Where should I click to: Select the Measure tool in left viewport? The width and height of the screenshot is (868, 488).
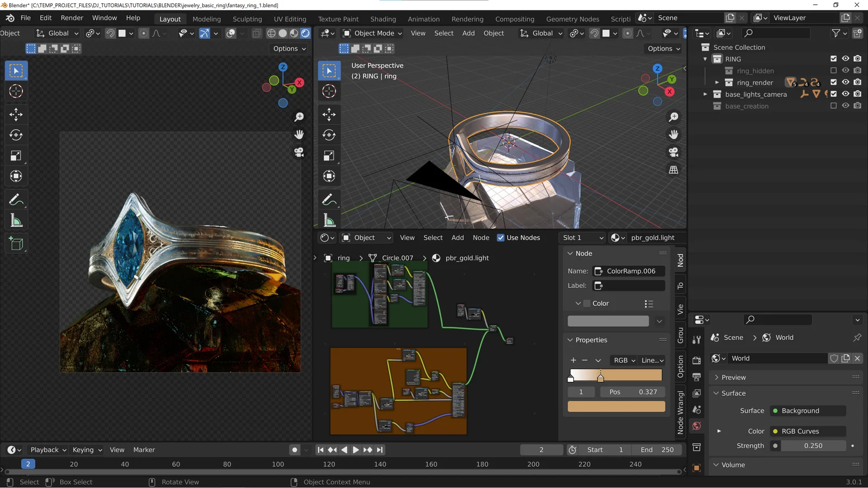pyautogui.click(x=16, y=221)
